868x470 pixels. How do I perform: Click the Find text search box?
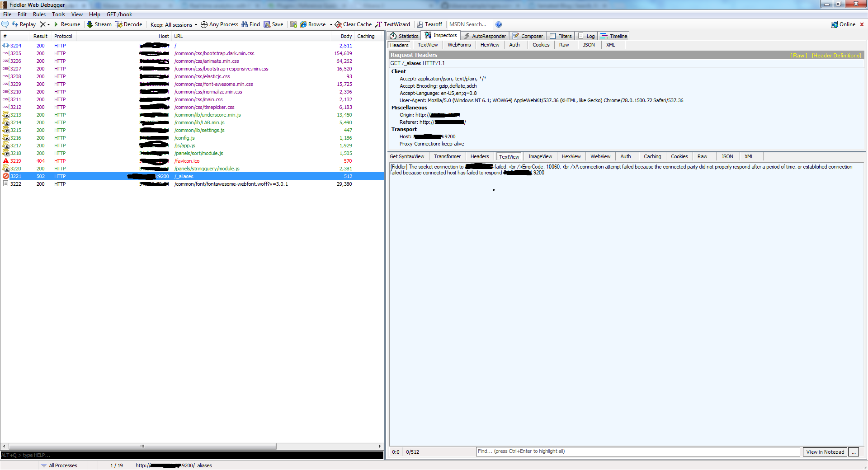[638, 451]
